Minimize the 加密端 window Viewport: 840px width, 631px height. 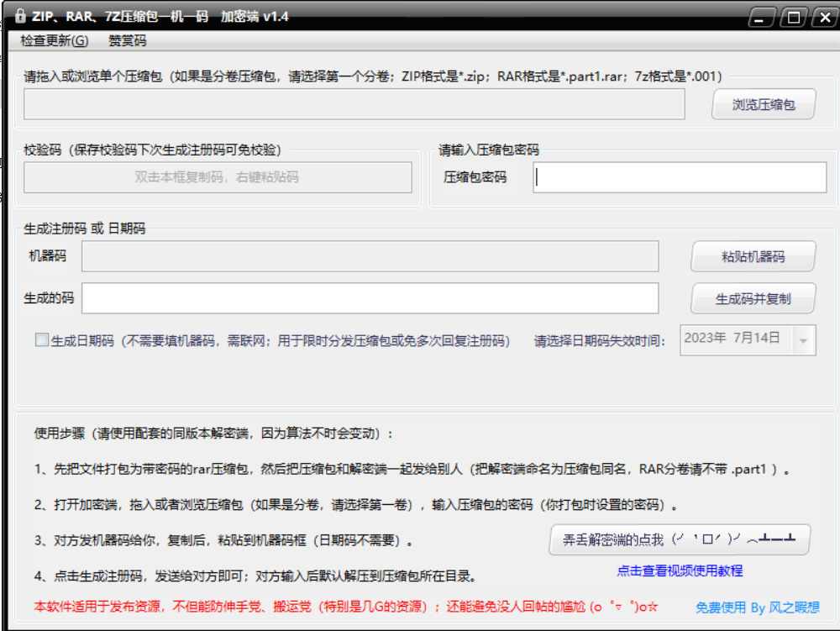point(761,17)
